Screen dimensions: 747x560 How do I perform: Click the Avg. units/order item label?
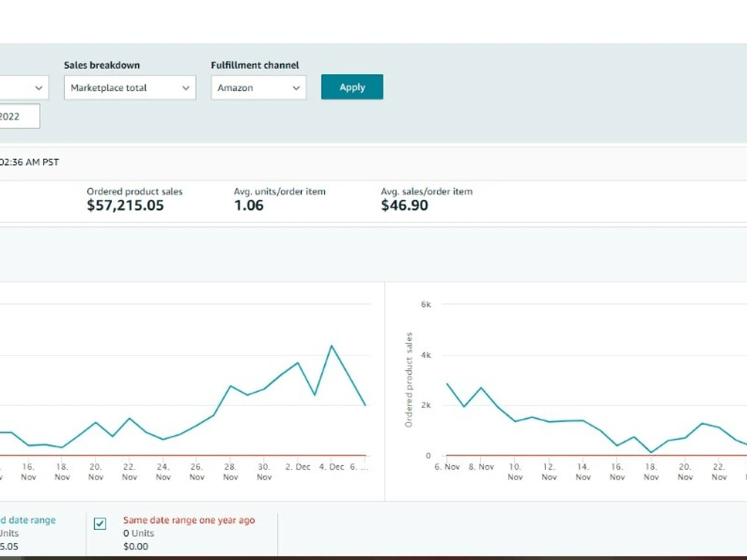[279, 191]
